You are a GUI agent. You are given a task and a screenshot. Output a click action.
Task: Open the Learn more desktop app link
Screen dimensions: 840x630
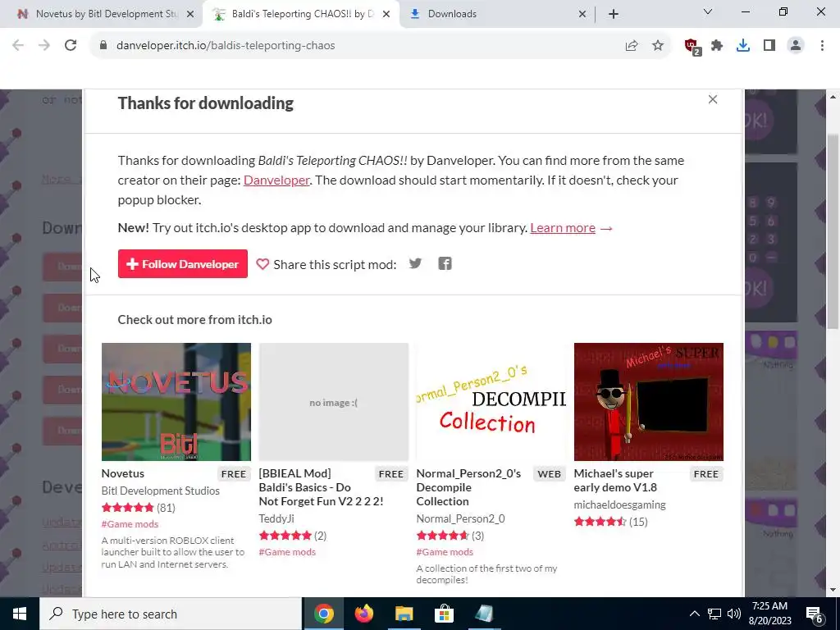tap(563, 228)
